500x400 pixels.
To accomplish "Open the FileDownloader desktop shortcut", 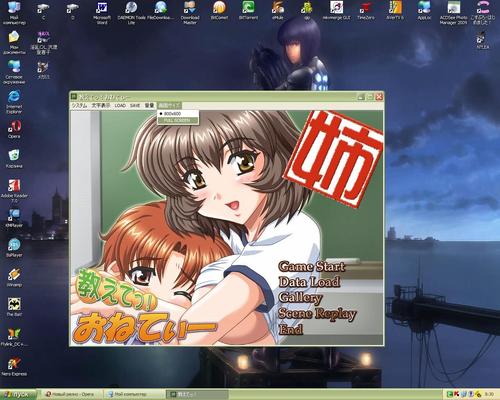I will 160,11.
